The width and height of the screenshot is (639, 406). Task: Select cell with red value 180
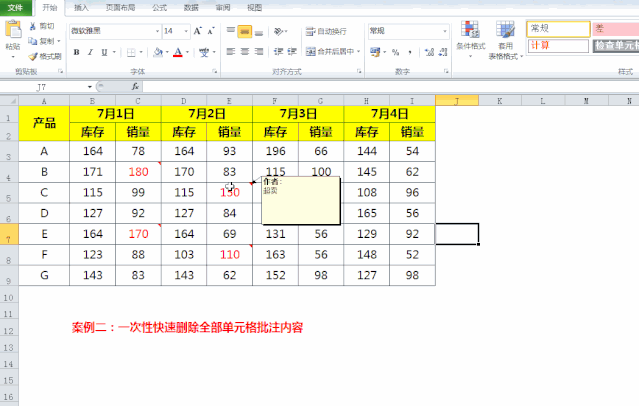[139, 172]
